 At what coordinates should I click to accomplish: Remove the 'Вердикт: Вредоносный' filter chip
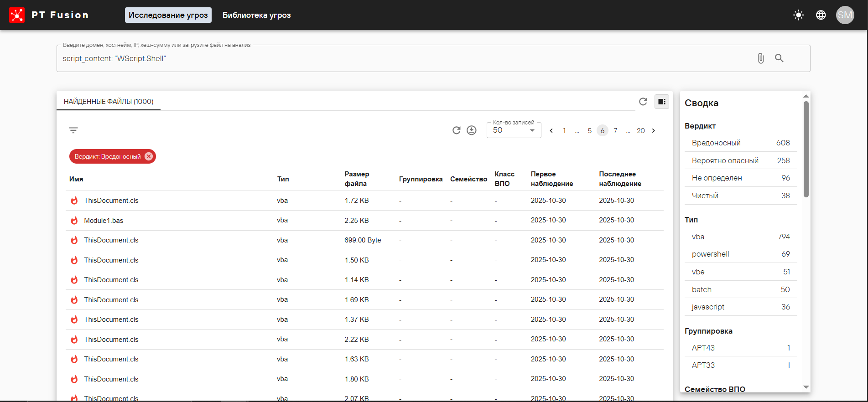click(x=149, y=156)
